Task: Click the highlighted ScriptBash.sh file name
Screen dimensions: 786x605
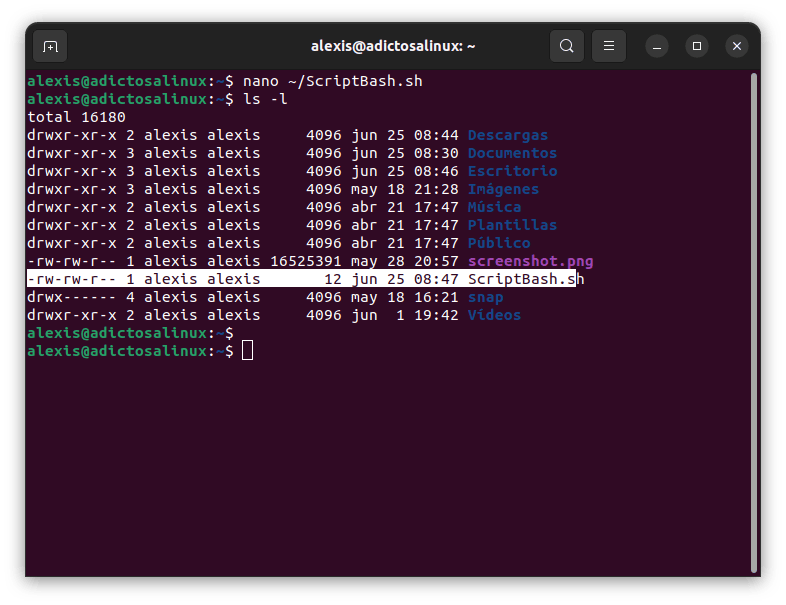Action: tap(526, 279)
